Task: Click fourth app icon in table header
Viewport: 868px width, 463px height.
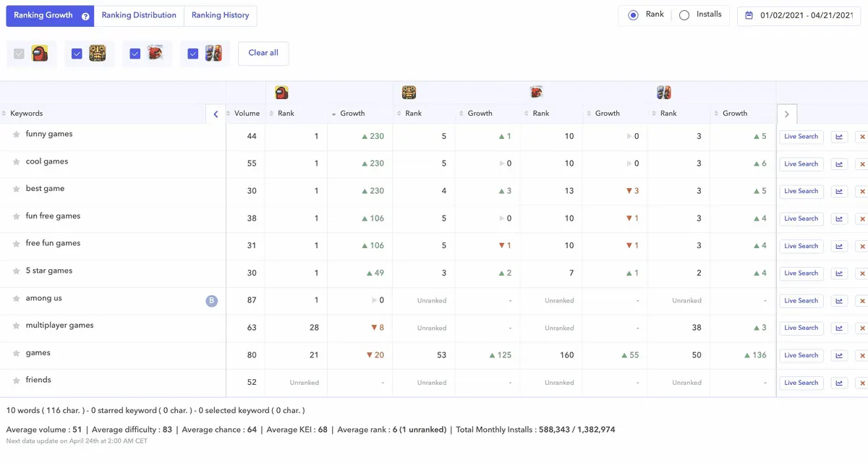Action: pos(664,93)
